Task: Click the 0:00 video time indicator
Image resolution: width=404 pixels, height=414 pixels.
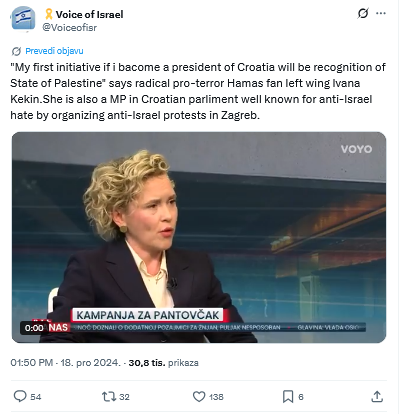Action: tap(34, 328)
